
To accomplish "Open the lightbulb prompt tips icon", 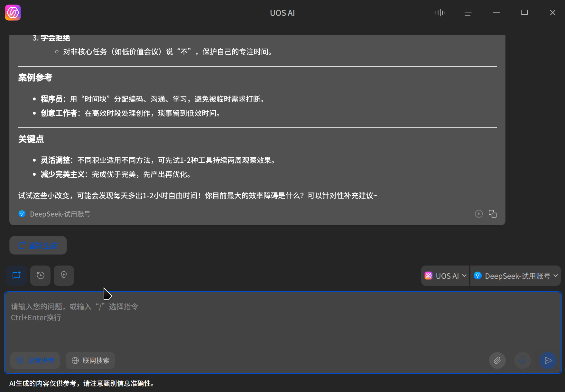I will coord(64,275).
